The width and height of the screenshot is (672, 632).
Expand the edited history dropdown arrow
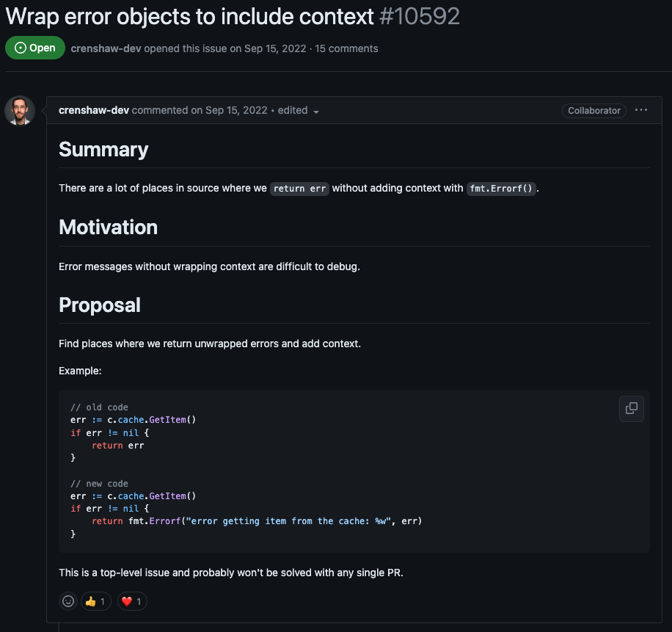pos(316,112)
